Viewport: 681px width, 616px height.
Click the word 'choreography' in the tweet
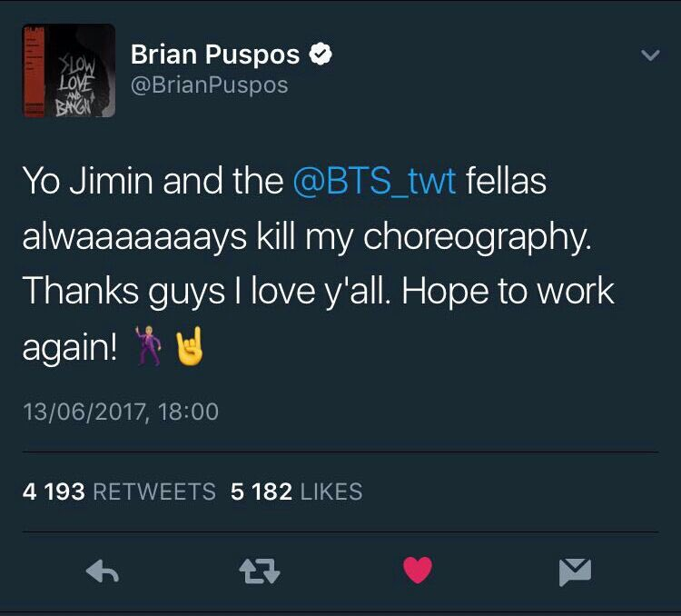point(478,237)
